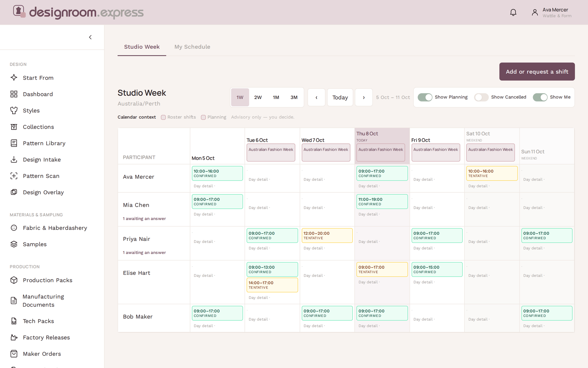This screenshot has width=588, height=368.
Task: Open Design Intake download icon
Action: [x=14, y=159]
